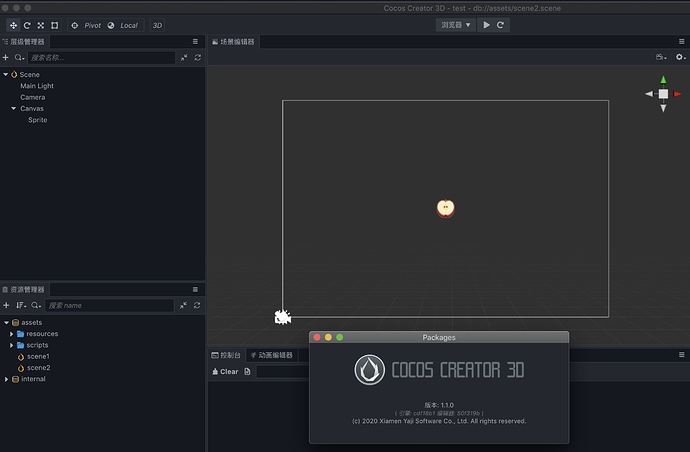
Task: Open the 层级管理器 panel menu
Action: point(195,42)
